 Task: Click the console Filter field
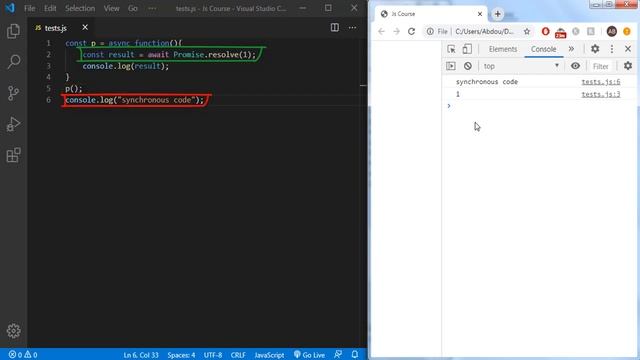(600, 66)
